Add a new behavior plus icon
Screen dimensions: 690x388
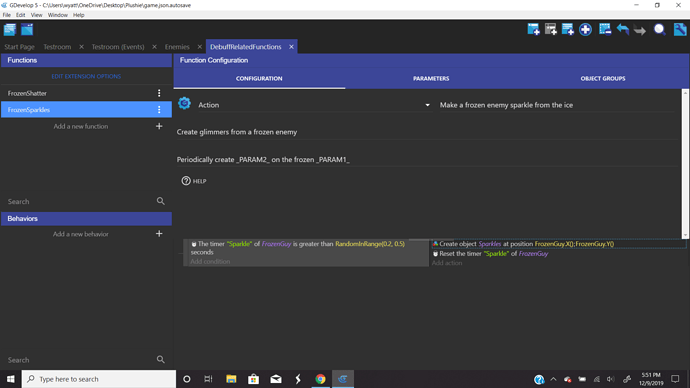pyautogui.click(x=159, y=234)
